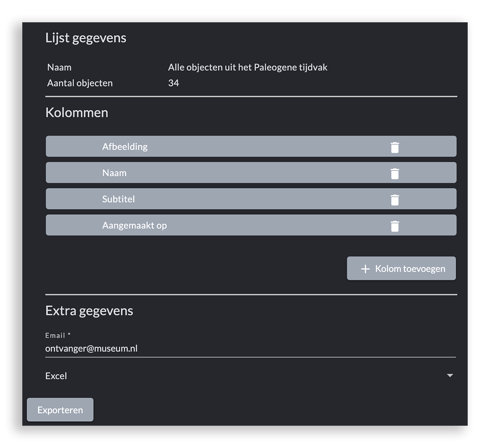Viewport: 490px width, 448px height.
Task: Remove the Naam column via its trash icon
Action: (x=395, y=173)
